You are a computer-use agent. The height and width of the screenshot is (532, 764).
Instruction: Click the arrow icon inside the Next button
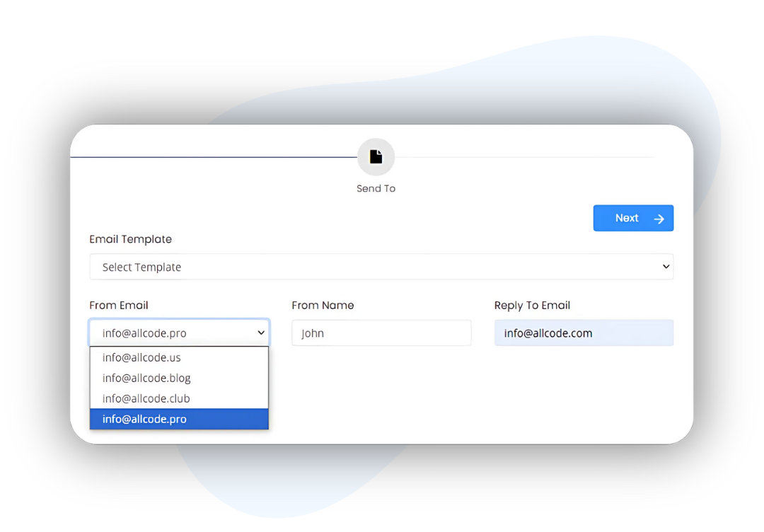(659, 218)
